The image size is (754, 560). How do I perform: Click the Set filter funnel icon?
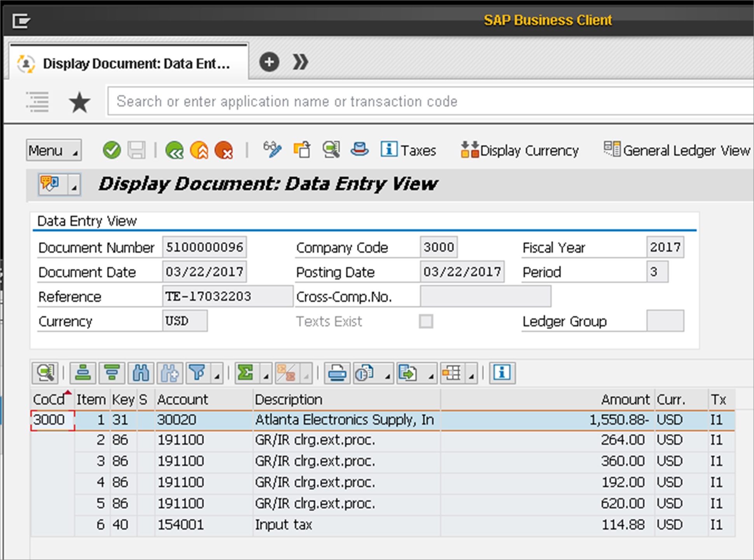click(x=198, y=373)
